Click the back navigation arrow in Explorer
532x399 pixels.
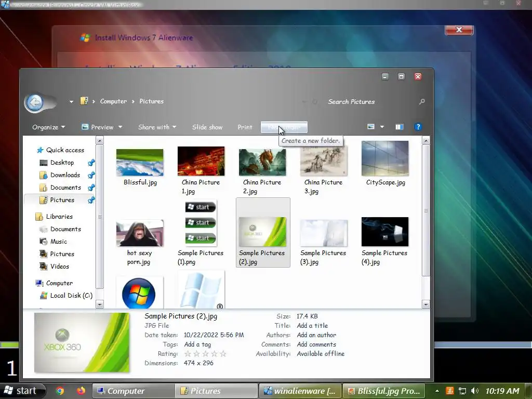click(x=35, y=102)
